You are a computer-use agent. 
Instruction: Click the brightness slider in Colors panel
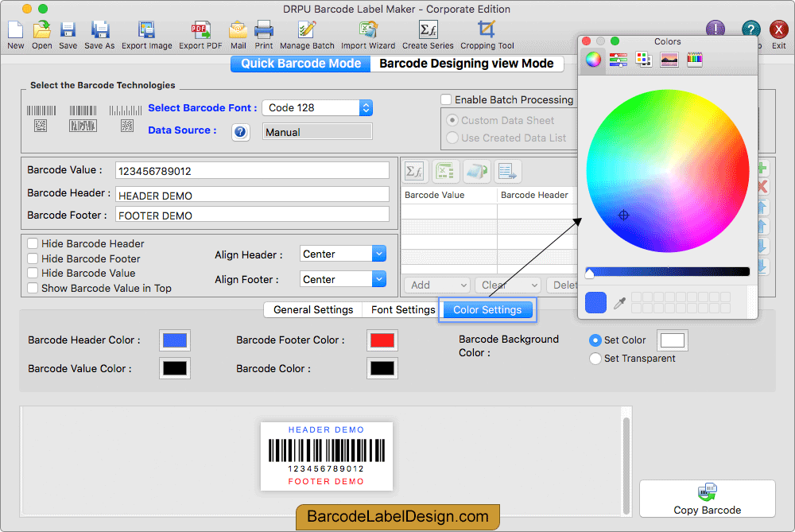point(667,272)
